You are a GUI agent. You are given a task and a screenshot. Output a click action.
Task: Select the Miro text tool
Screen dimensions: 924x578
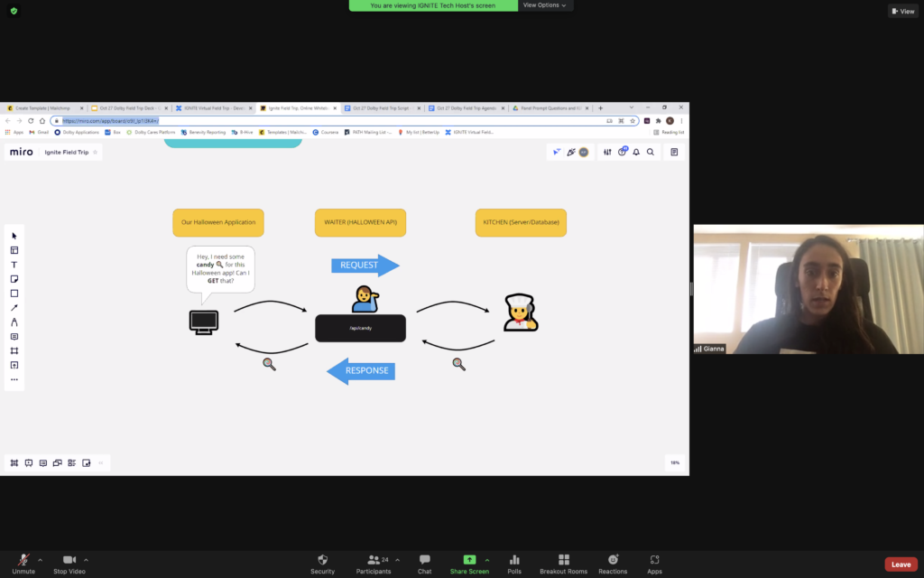tap(14, 265)
